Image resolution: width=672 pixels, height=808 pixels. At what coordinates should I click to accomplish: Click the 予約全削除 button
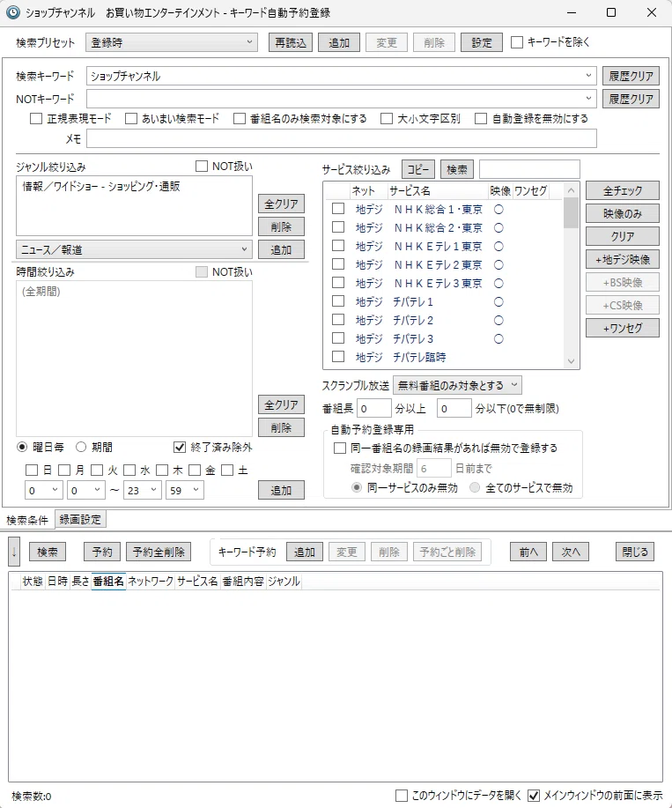159,552
